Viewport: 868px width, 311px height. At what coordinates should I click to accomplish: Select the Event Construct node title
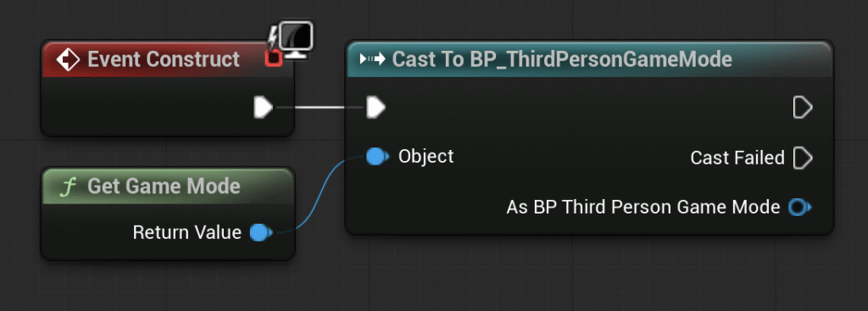164,59
